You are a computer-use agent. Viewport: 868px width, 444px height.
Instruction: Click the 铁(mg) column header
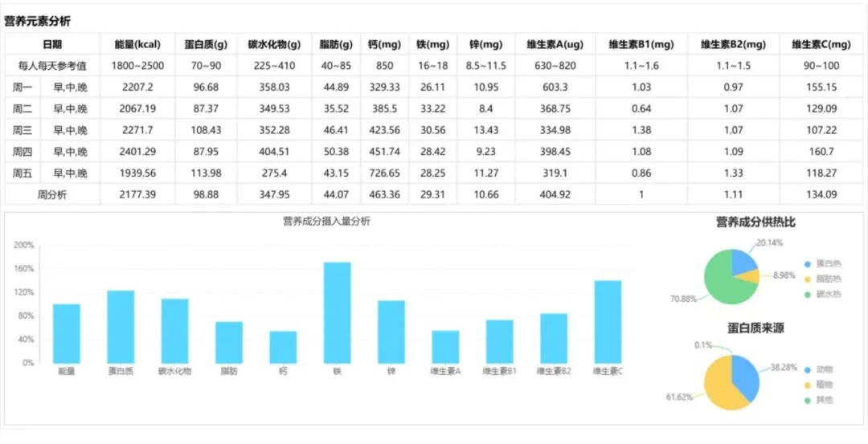click(x=433, y=45)
